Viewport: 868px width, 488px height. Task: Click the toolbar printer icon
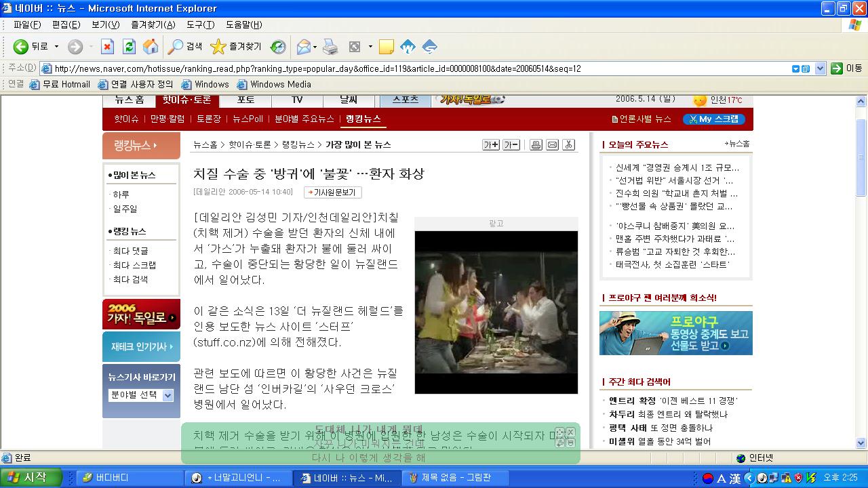(x=330, y=47)
